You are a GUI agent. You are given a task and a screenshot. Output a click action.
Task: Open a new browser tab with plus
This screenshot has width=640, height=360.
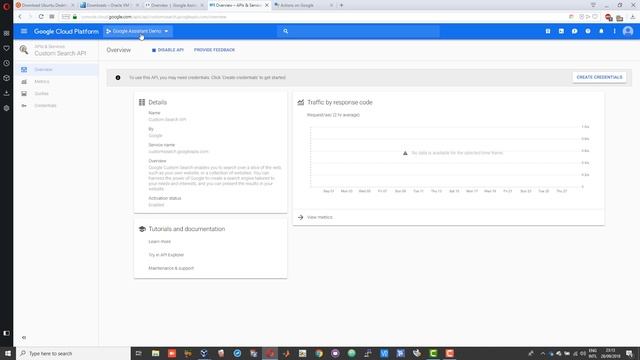342,5
